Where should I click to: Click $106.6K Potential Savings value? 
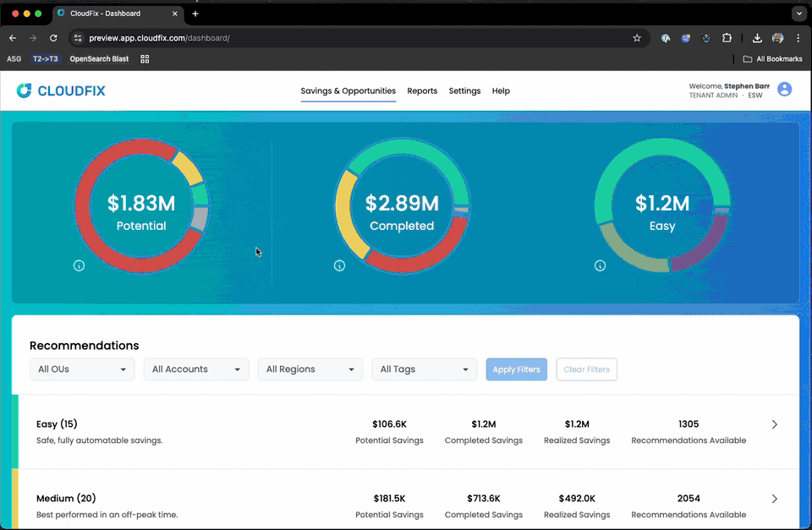click(389, 423)
